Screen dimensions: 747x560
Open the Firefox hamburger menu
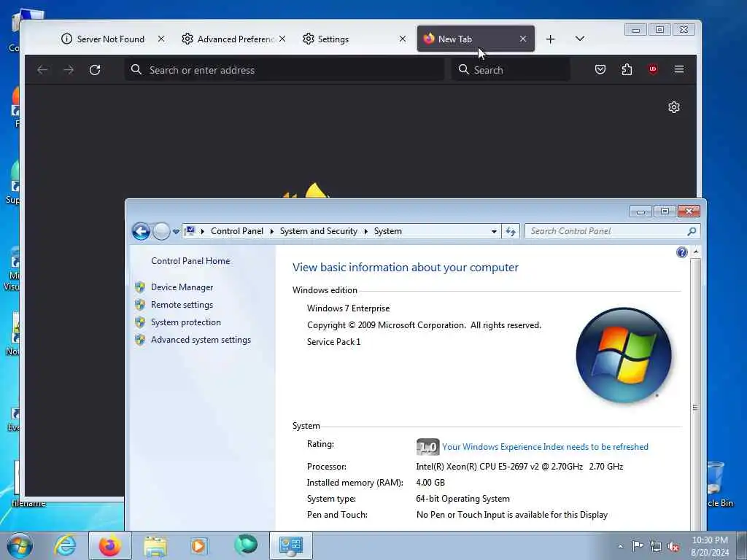click(679, 69)
